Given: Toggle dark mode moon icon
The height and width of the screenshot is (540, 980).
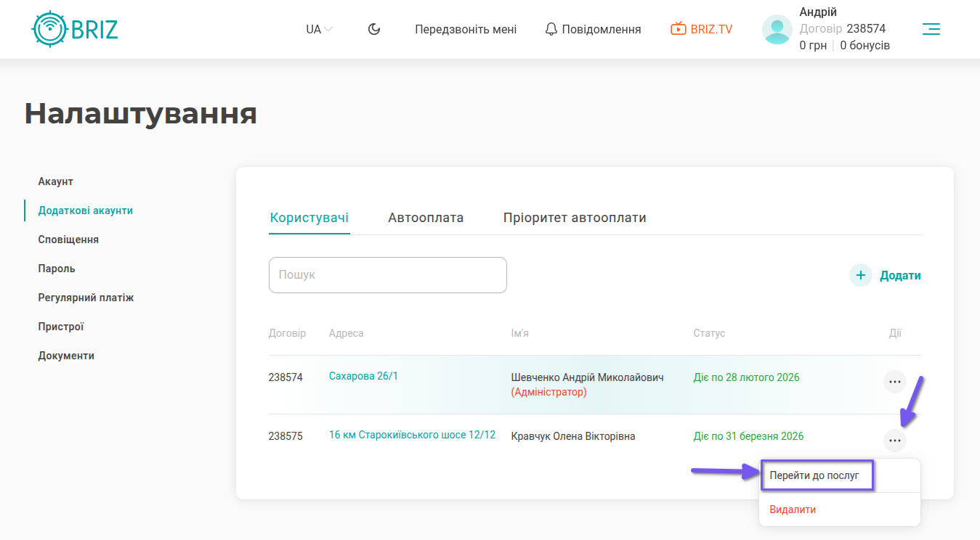Looking at the screenshot, I should tap(374, 29).
